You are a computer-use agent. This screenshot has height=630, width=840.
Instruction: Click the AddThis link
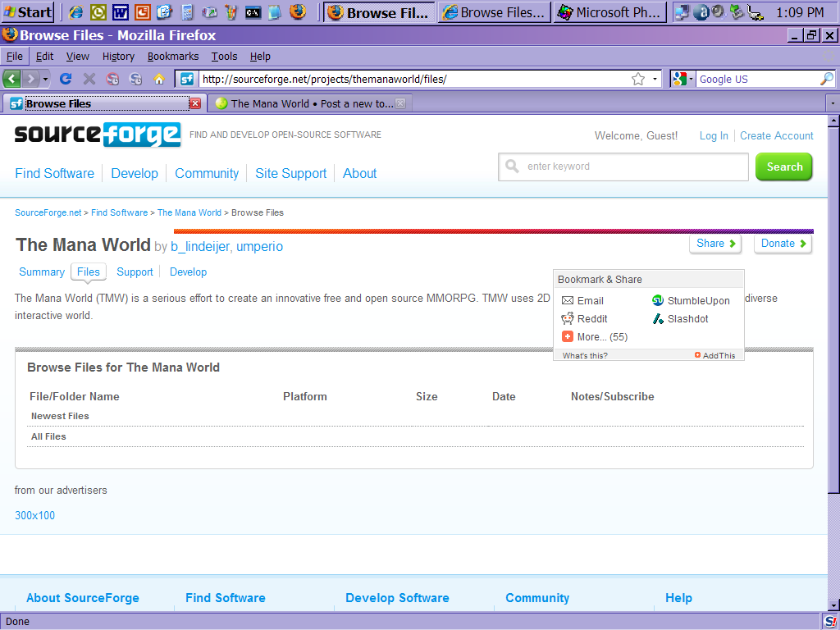[x=715, y=356]
